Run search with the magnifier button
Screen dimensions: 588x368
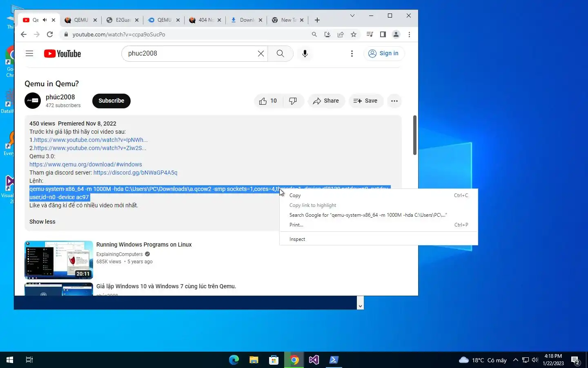click(281, 54)
